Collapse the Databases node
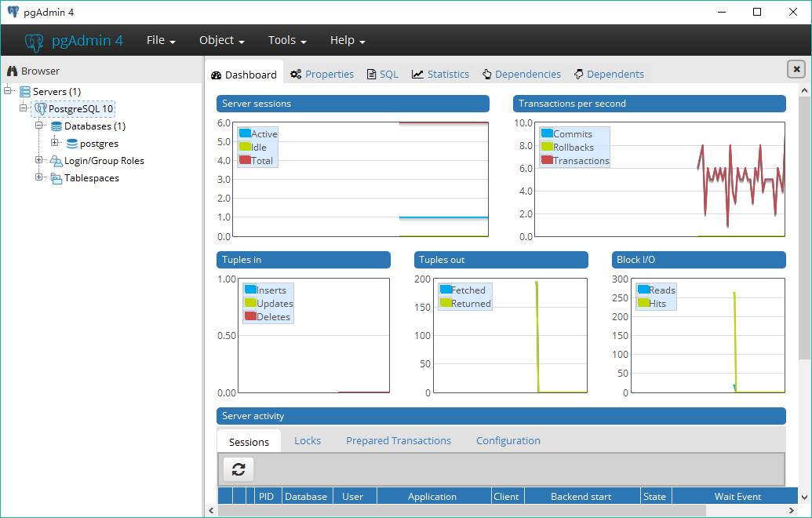 click(x=39, y=126)
